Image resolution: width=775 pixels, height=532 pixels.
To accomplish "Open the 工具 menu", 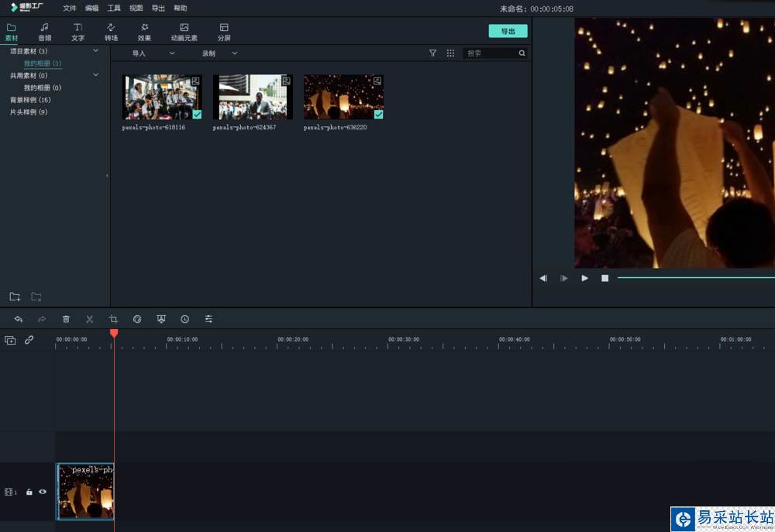I will tap(114, 8).
